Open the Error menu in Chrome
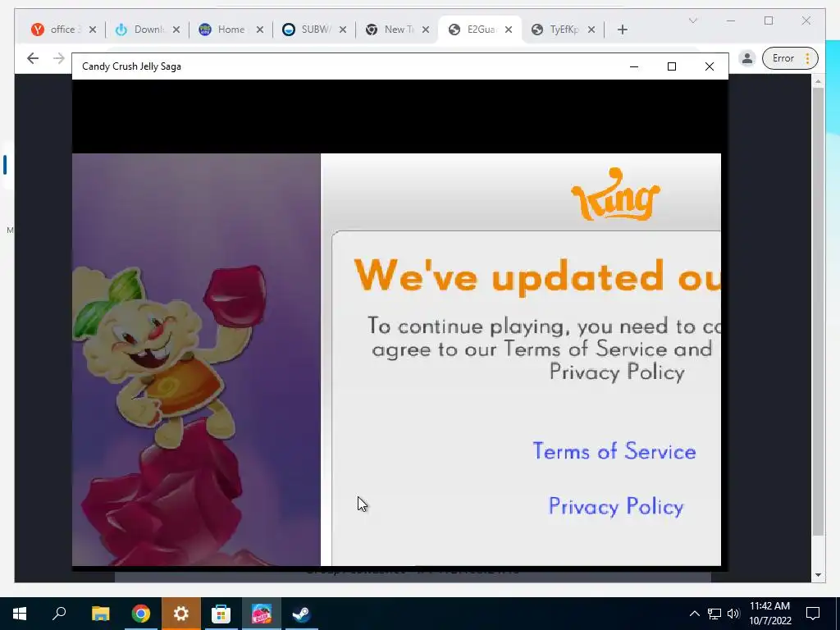The width and height of the screenshot is (840, 630). 790,58
